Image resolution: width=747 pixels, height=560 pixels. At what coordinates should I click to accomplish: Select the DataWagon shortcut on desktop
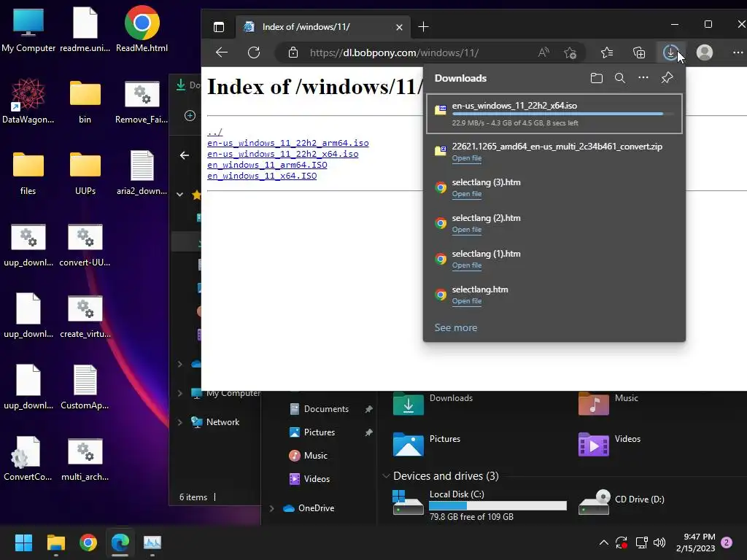point(28,101)
